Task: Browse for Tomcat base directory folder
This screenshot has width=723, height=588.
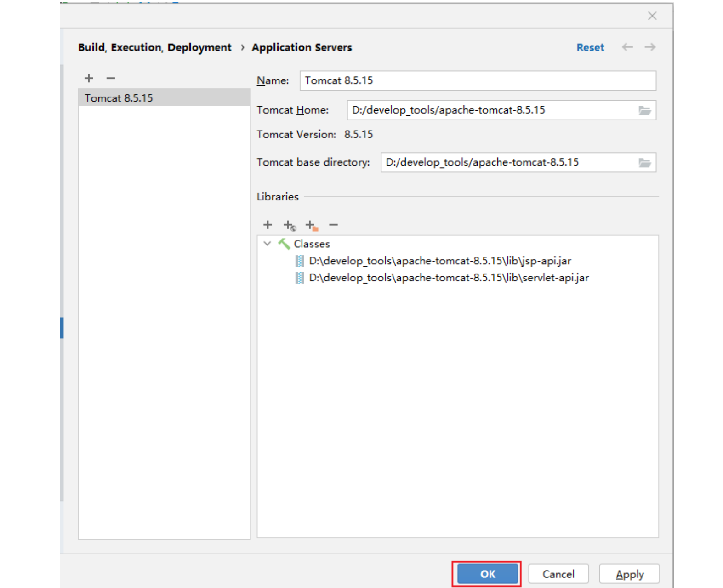Action: pyautogui.click(x=644, y=163)
